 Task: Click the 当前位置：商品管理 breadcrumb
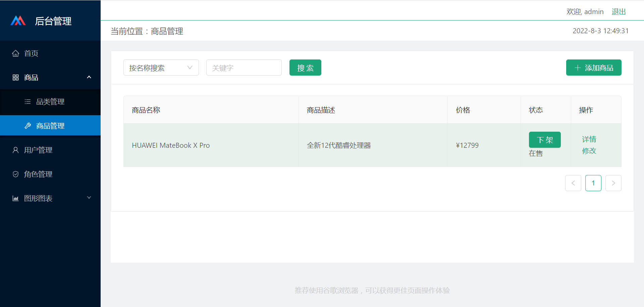coord(147,31)
